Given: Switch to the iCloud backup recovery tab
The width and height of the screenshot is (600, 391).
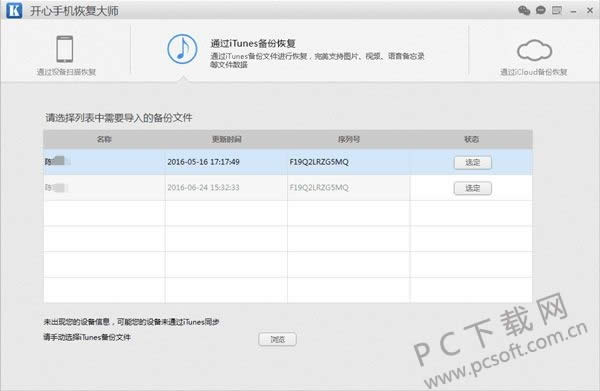Looking at the screenshot, I should point(534,72).
